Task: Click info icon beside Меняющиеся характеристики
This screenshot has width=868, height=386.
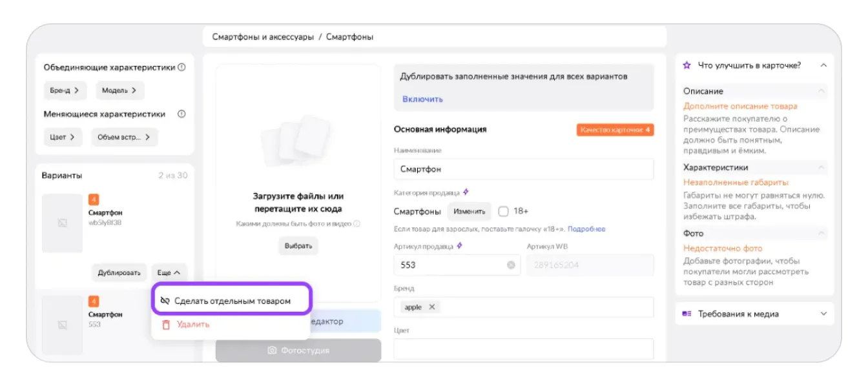Action: (x=181, y=114)
